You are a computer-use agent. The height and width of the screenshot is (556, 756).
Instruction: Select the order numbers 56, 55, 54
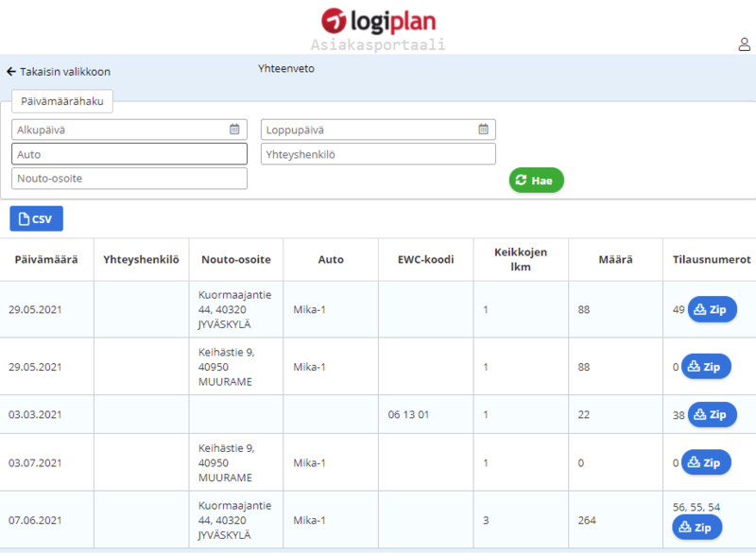coord(696,507)
